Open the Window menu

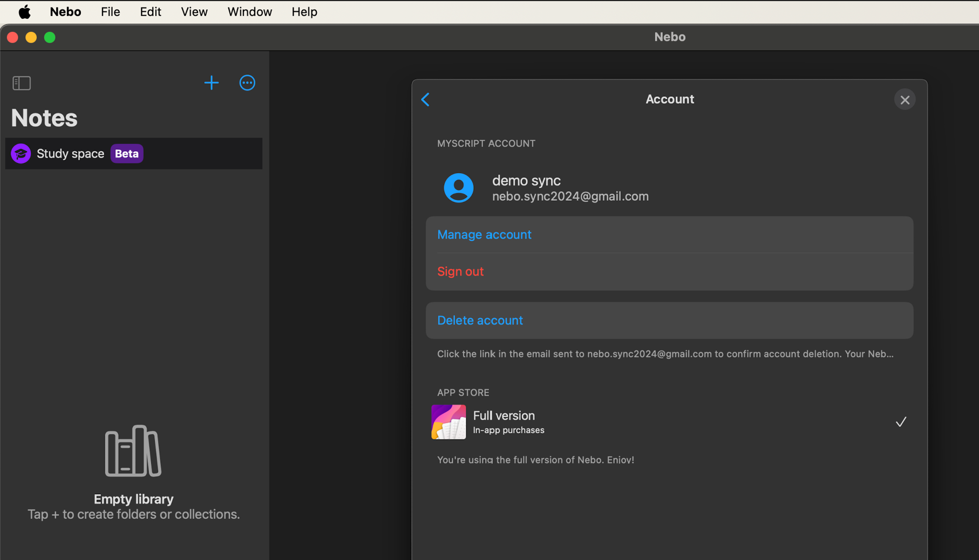pos(250,12)
